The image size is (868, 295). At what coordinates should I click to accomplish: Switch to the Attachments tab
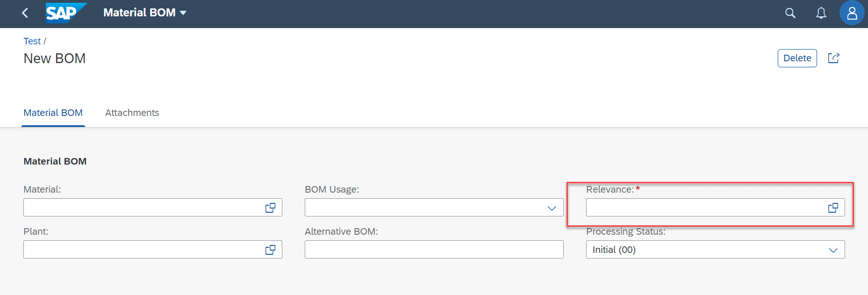(x=132, y=113)
